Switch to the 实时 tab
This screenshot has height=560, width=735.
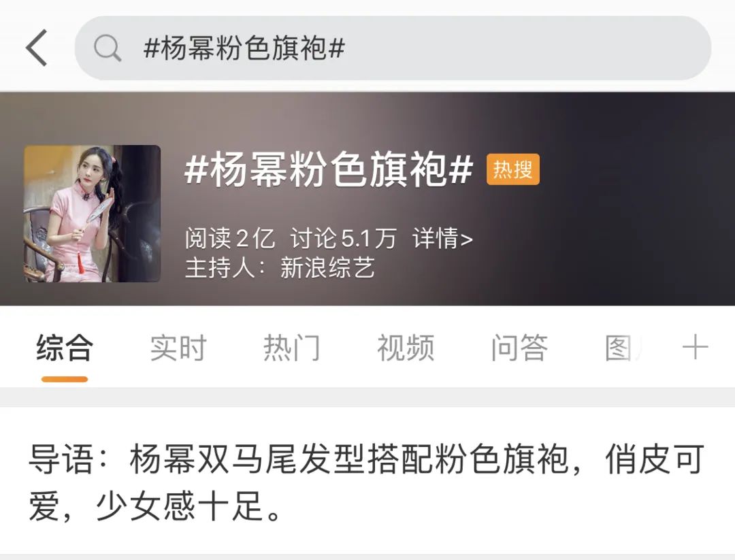pyautogui.click(x=178, y=348)
